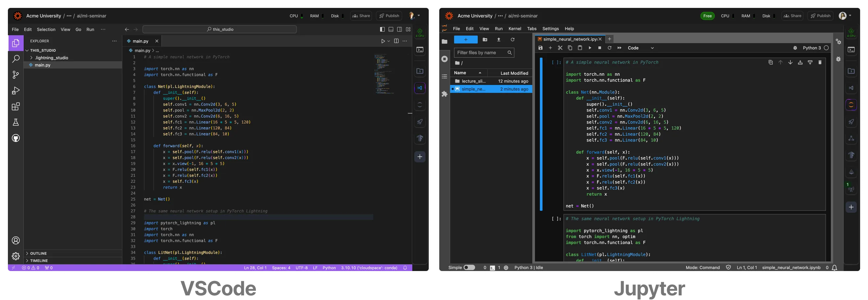Toggle Simple mode switch in Jupyter
This screenshot has height=300, width=868.
[469, 268]
